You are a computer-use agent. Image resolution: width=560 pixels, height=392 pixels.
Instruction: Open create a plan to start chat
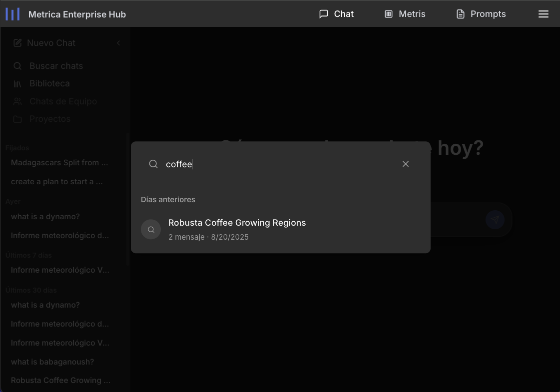pyautogui.click(x=57, y=182)
